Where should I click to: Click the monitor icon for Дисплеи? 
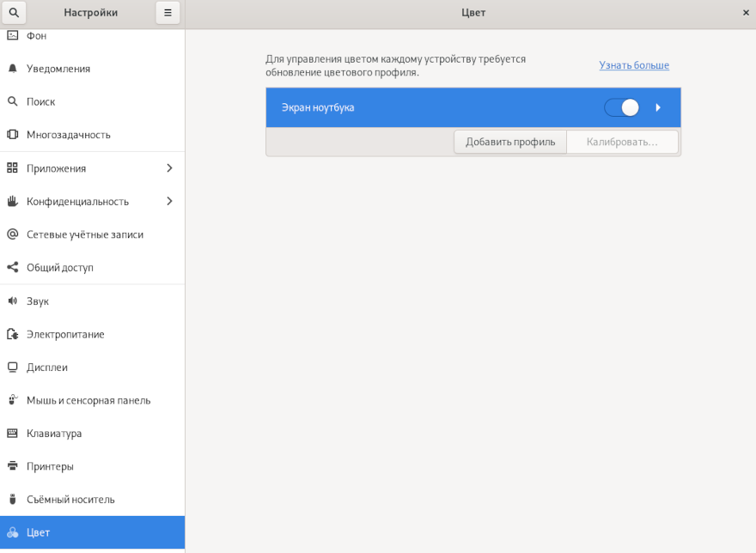click(x=12, y=368)
